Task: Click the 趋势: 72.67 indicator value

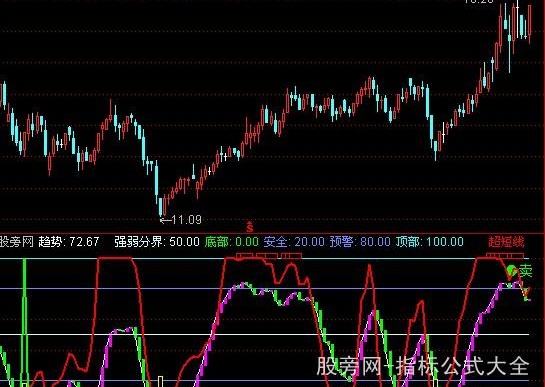Action: pyautogui.click(x=68, y=241)
